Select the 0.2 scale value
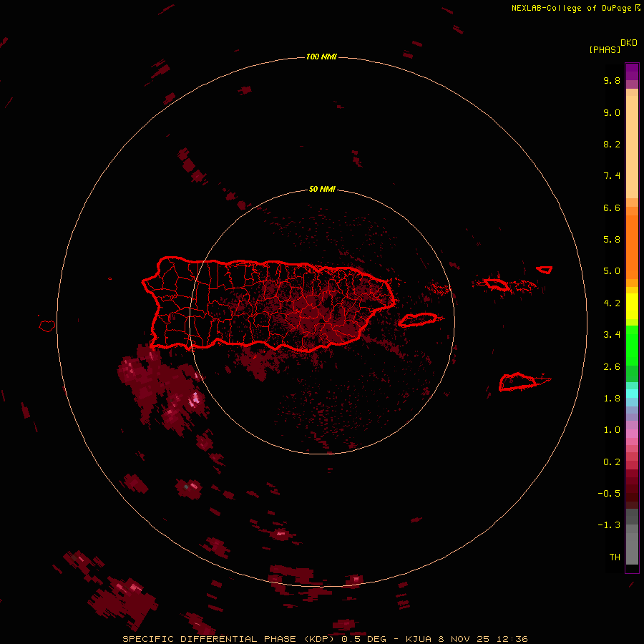This screenshot has height=644, width=644. click(x=612, y=462)
